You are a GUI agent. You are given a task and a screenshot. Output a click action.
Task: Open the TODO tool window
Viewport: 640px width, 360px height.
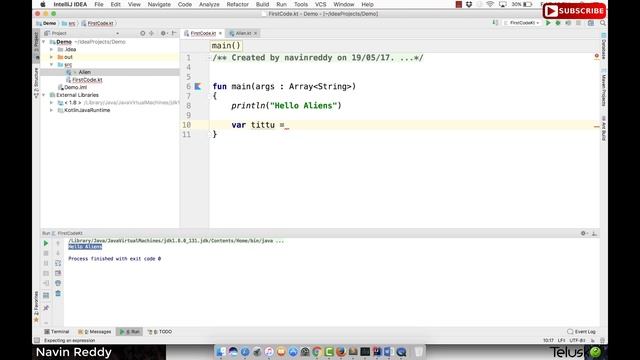point(160,332)
